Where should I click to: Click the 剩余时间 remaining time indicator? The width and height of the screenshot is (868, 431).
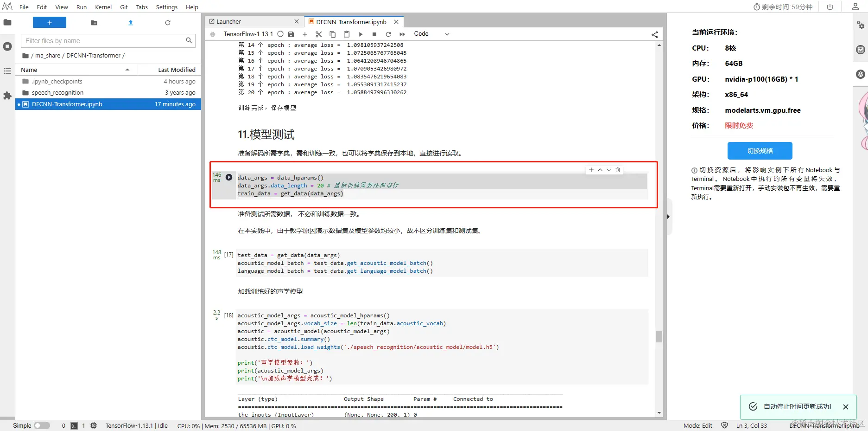pos(783,7)
